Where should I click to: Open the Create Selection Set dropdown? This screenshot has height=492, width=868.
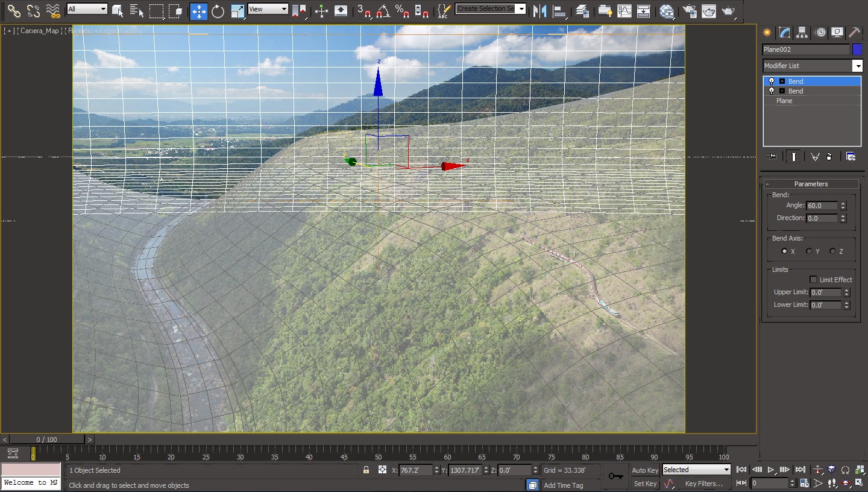(x=521, y=9)
